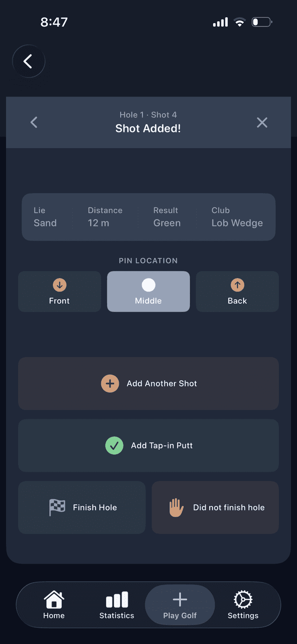Select Front pin location
The image size is (297, 644).
coord(59,292)
